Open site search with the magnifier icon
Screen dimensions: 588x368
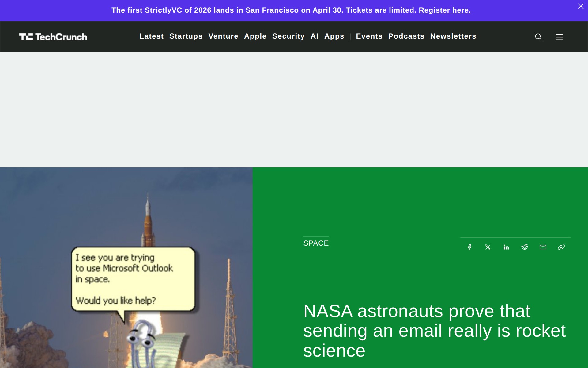538,37
